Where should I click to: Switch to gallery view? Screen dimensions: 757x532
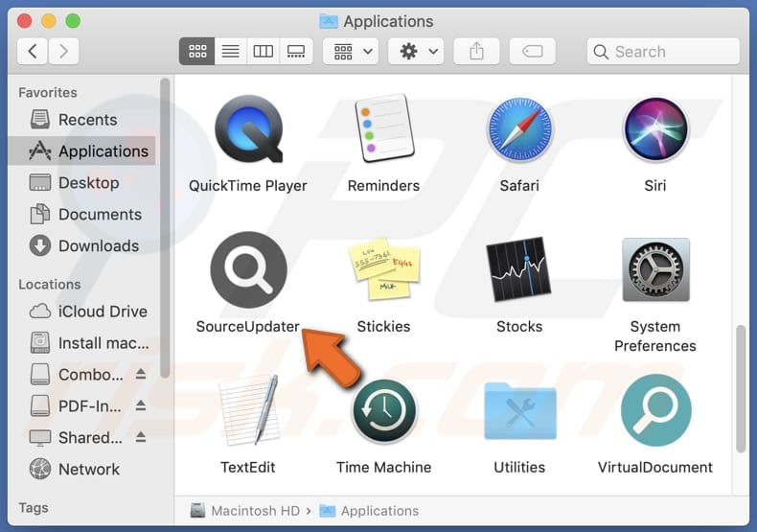point(296,51)
